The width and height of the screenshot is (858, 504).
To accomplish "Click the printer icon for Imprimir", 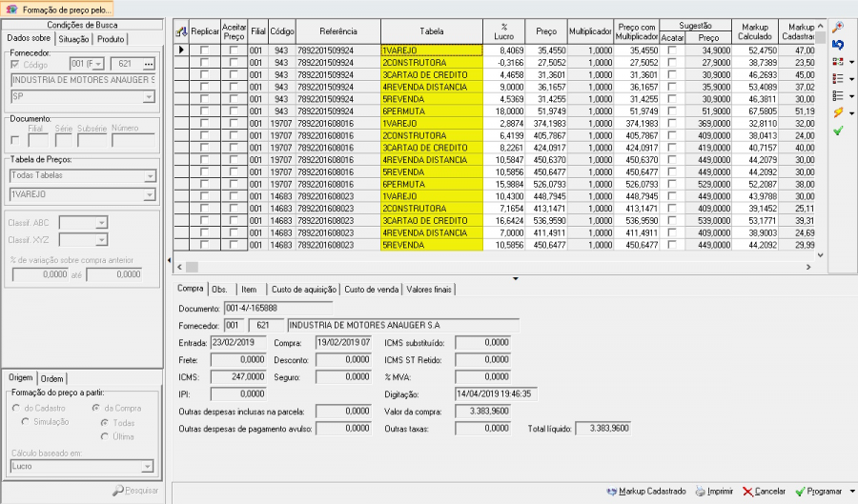I will [x=700, y=492].
